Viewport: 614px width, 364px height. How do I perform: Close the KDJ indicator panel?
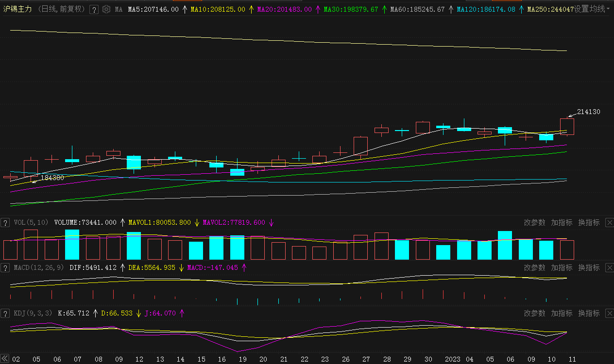tap(609, 314)
